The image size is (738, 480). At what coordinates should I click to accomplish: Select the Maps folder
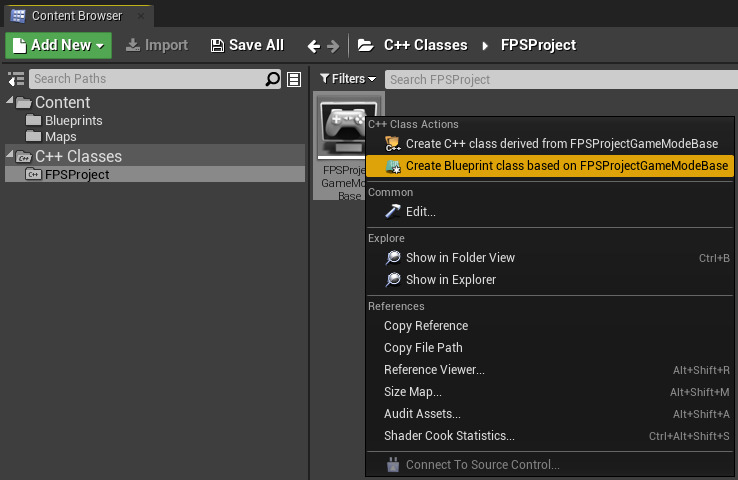60,136
